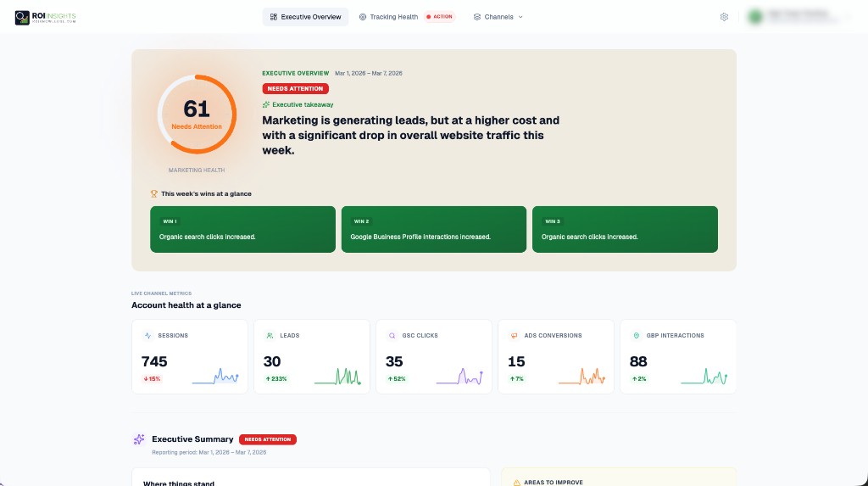Expand the Channels dropdown menu
868x486 pixels.
click(498, 17)
